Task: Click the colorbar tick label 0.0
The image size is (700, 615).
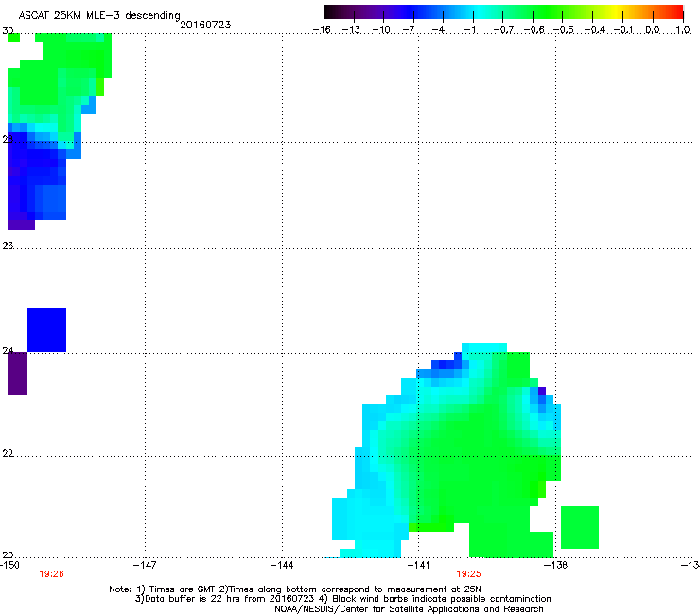Action: (653, 30)
